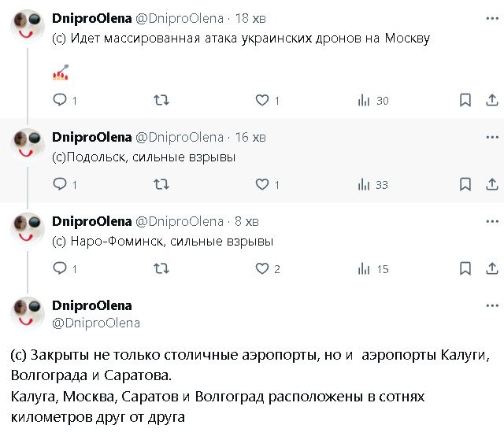Repost the Подольск explosions tweet
Screen dimensions: 504x436
(161, 184)
